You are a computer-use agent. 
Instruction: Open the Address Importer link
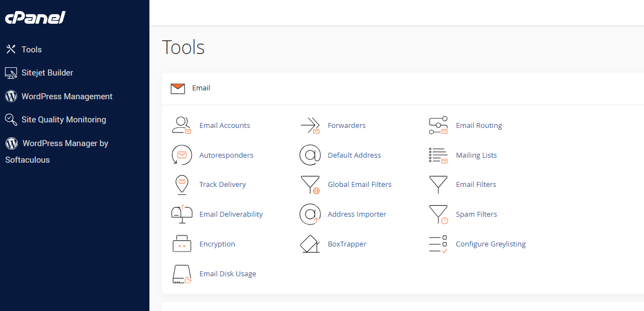click(357, 214)
